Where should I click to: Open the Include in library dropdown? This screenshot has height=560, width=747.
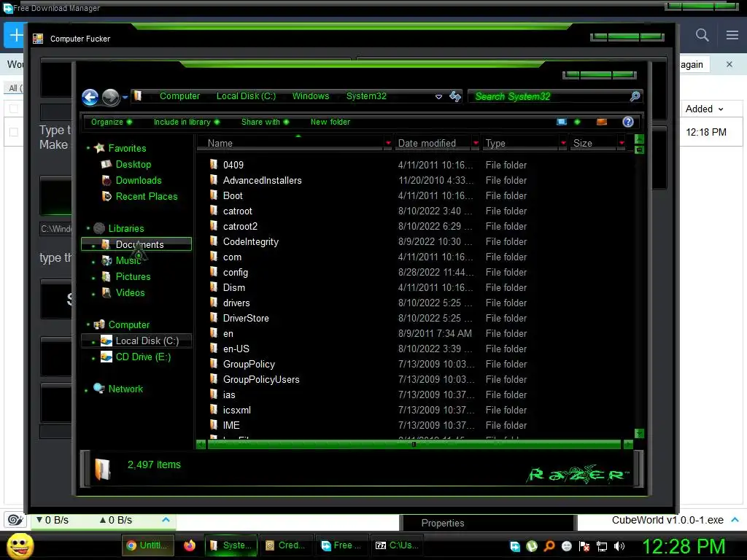(186, 122)
